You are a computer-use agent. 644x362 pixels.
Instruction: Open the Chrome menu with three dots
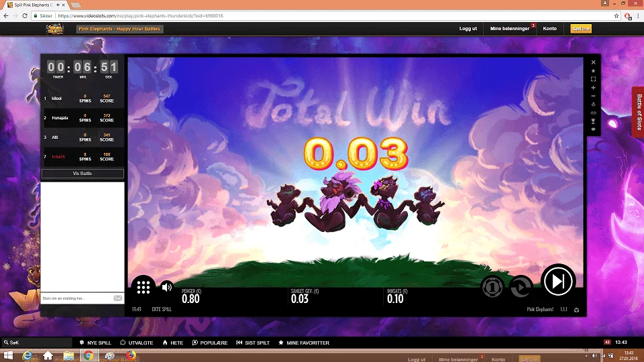(638, 15)
